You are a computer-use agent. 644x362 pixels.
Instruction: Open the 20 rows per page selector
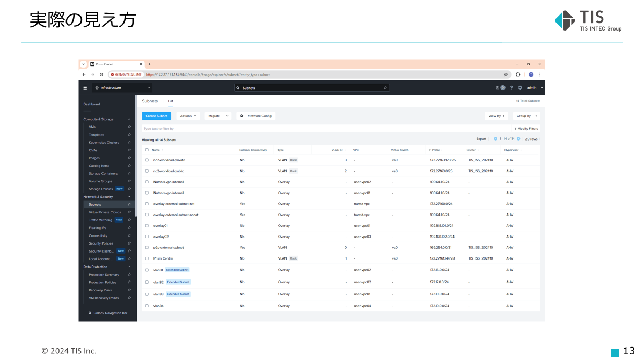coord(532,139)
